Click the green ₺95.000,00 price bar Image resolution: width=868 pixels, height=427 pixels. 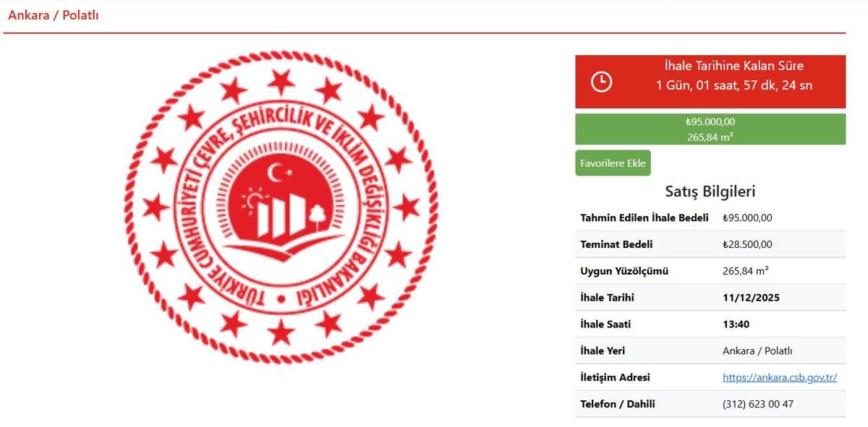pos(710,129)
